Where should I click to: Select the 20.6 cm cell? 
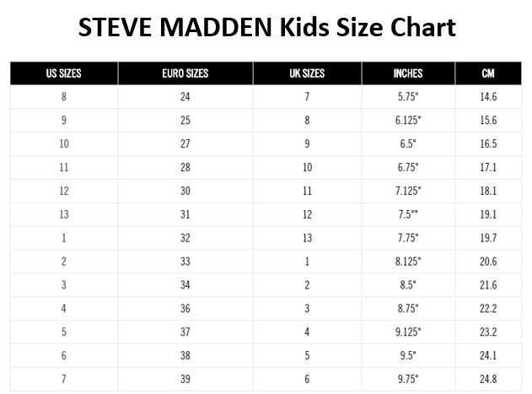[488, 262]
